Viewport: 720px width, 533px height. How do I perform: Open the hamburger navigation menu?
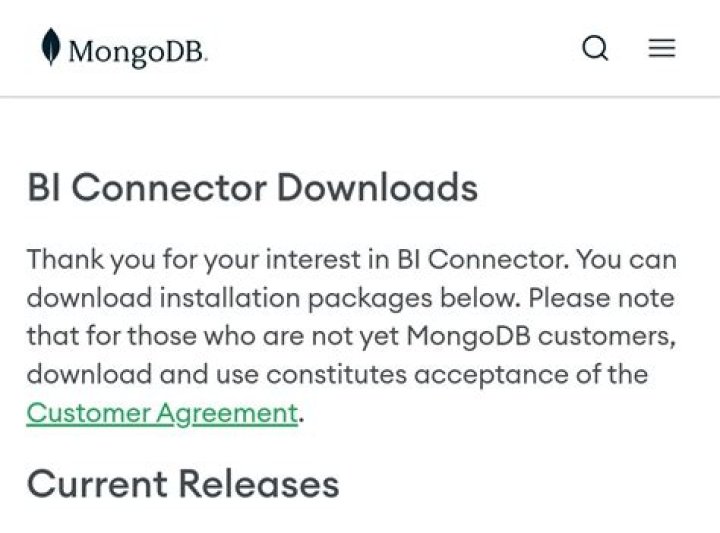point(662,48)
